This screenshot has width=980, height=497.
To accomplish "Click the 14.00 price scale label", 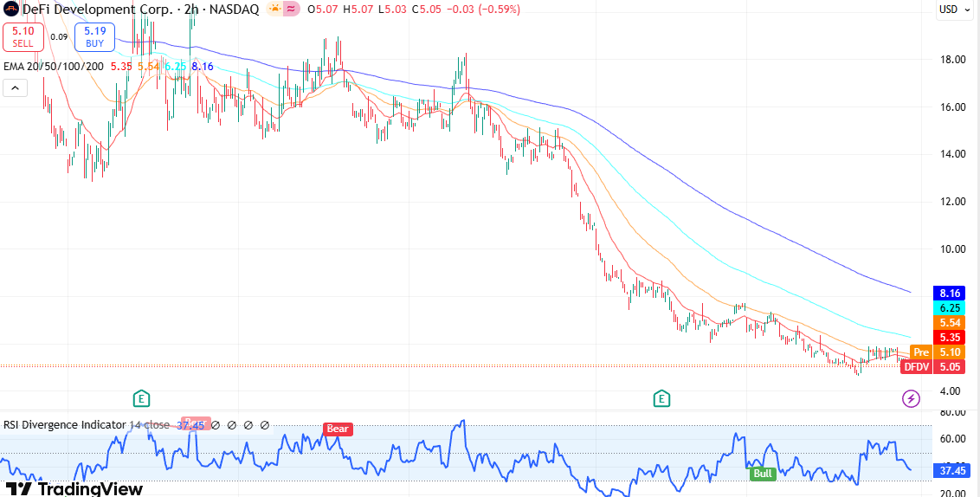I will click(x=954, y=154).
